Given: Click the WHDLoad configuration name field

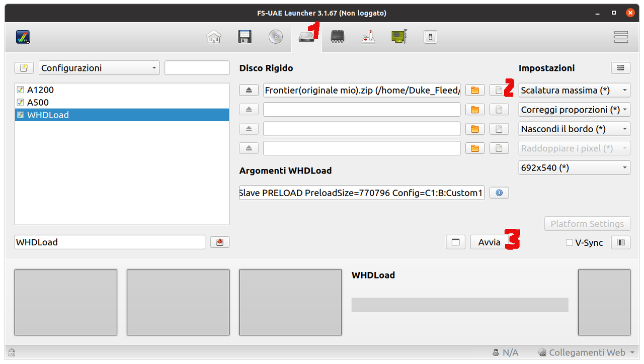Looking at the screenshot, I should [x=110, y=242].
